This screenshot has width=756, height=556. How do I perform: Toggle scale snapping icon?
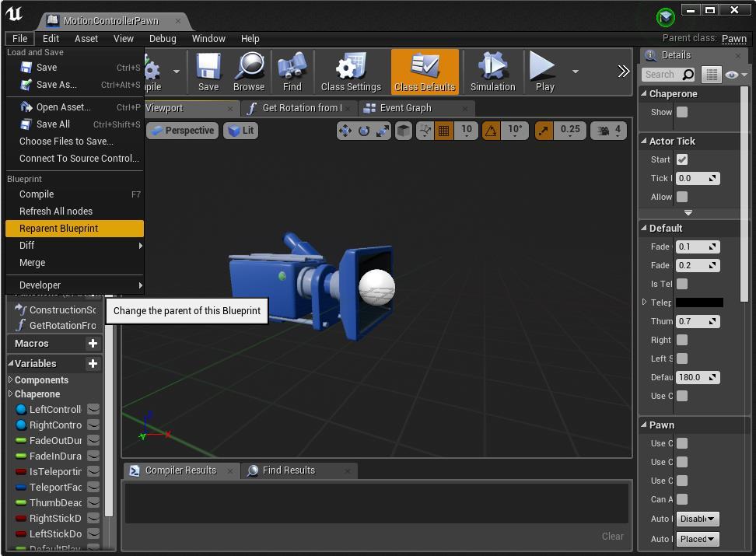544,131
